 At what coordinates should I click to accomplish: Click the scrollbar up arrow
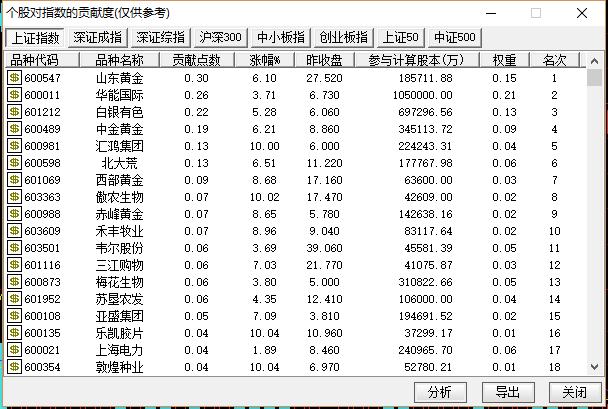594,61
